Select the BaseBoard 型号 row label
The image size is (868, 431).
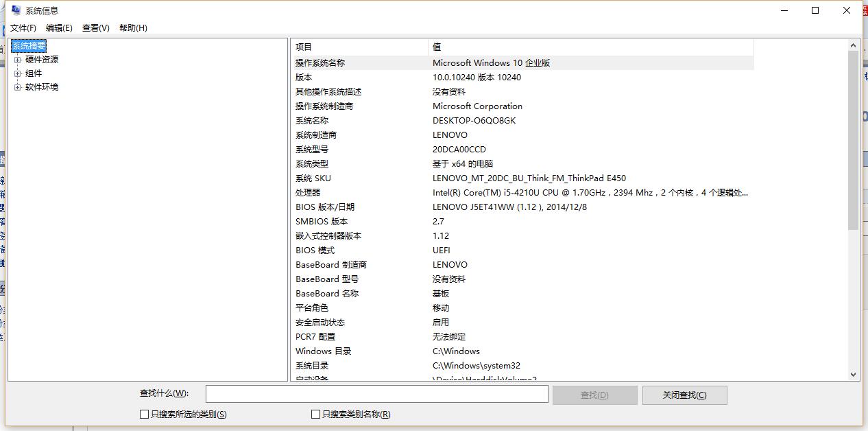327,279
